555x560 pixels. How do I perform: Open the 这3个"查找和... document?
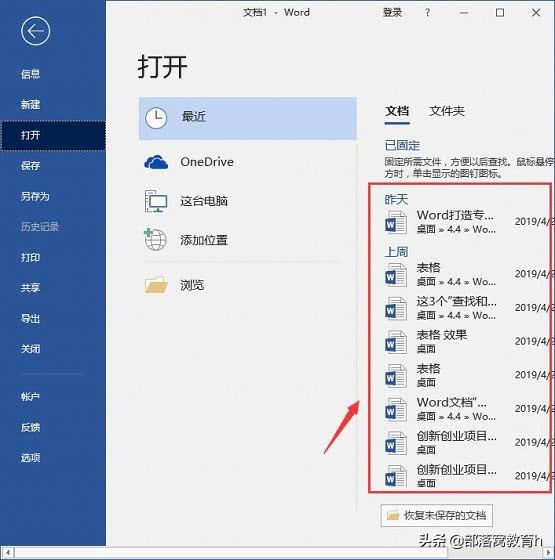pos(461,308)
